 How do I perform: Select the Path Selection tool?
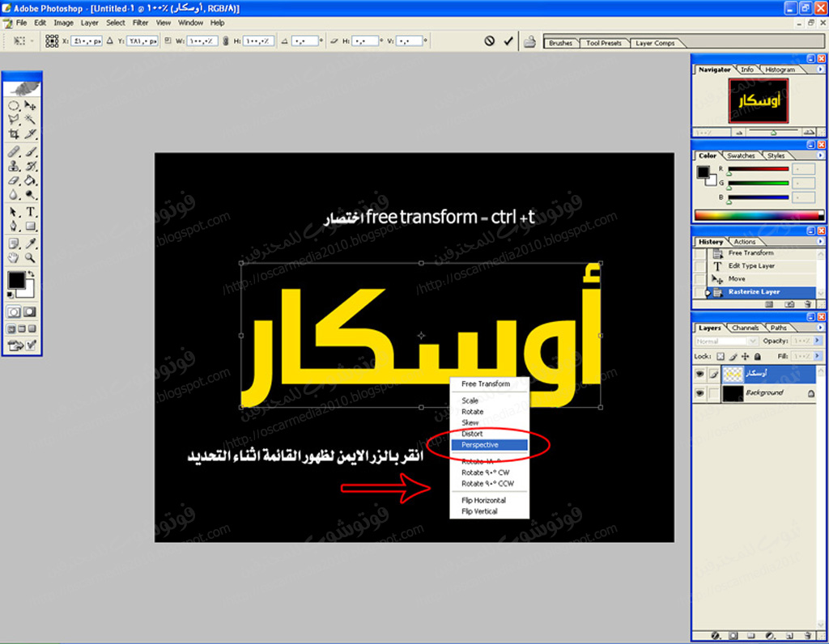[x=14, y=212]
